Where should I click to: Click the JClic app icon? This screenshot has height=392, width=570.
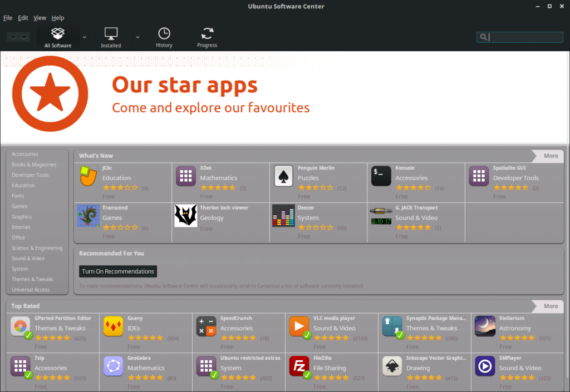(88, 176)
